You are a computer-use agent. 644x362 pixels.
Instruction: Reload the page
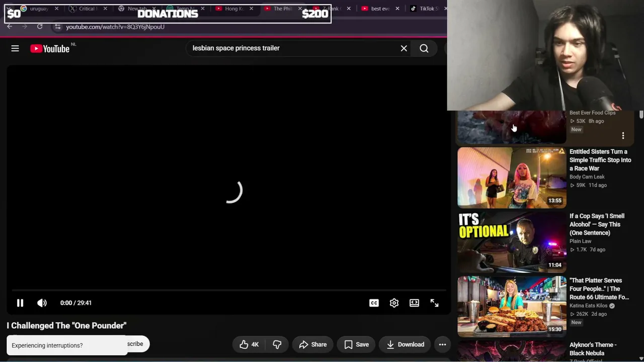tap(40, 27)
